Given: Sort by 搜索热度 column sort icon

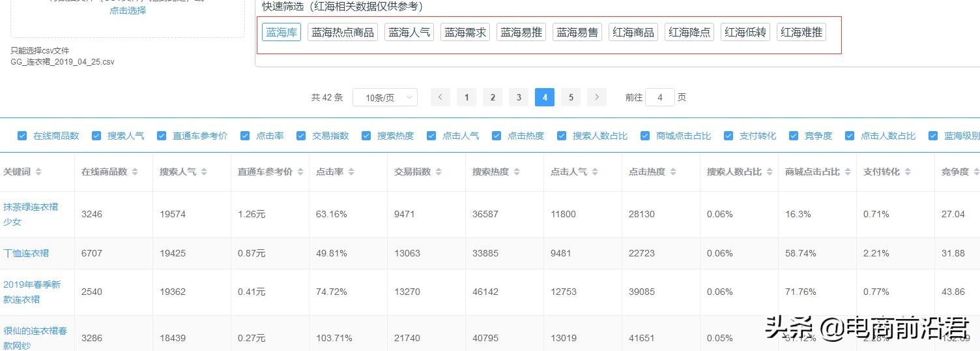Looking at the screenshot, I should click(x=517, y=172).
